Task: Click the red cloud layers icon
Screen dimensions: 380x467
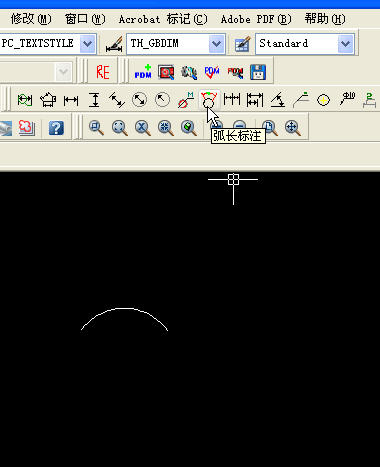Action: [x=26, y=128]
